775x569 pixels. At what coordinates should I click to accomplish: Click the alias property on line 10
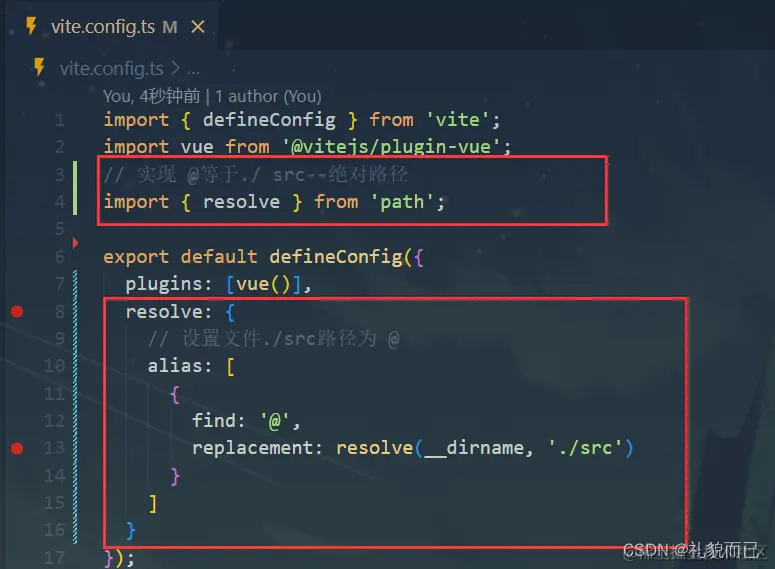pos(174,366)
